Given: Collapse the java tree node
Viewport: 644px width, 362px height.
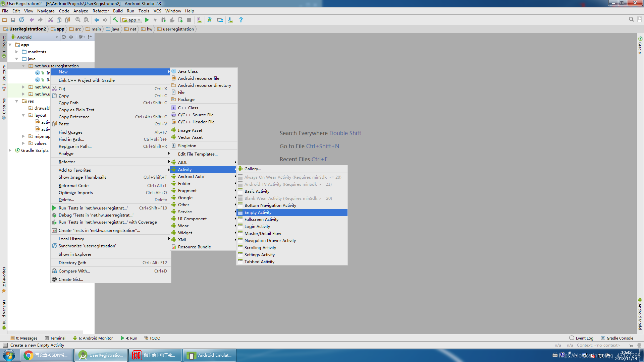Looking at the screenshot, I should tap(17, 59).
